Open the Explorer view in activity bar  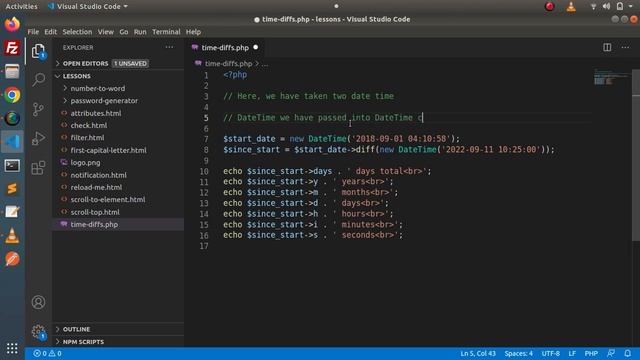coord(38,51)
